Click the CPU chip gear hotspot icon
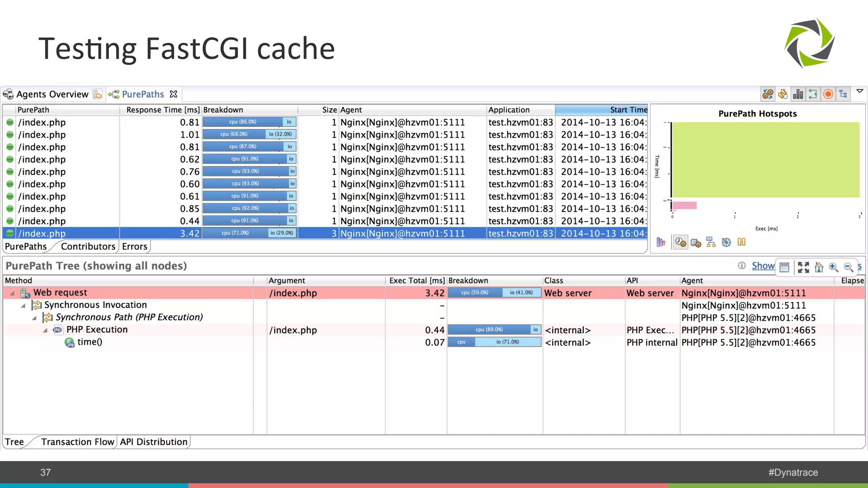This screenshot has height=488, width=868. [696, 243]
